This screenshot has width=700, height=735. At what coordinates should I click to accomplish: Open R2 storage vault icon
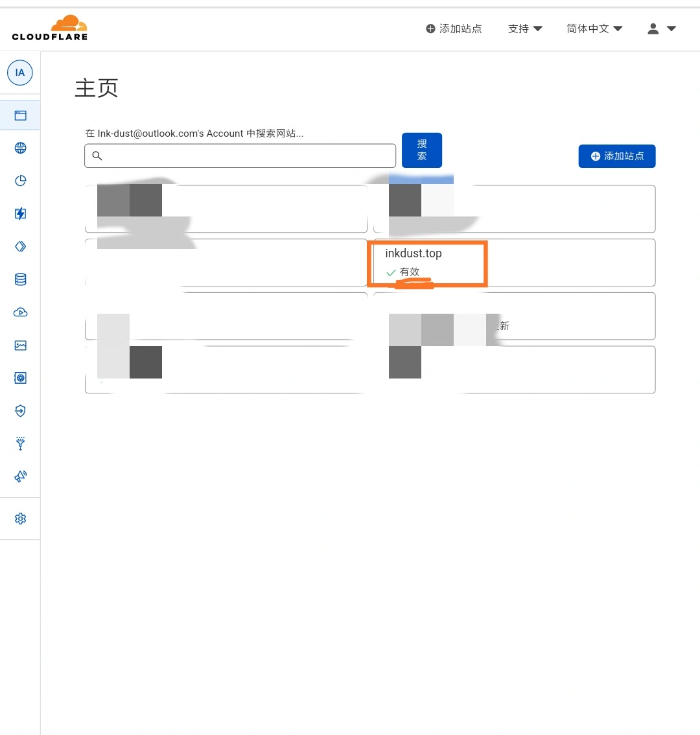(x=20, y=378)
